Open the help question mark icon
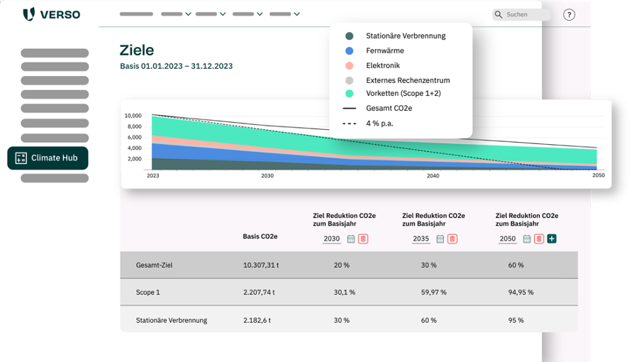This screenshot has height=362, width=644. click(x=569, y=14)
